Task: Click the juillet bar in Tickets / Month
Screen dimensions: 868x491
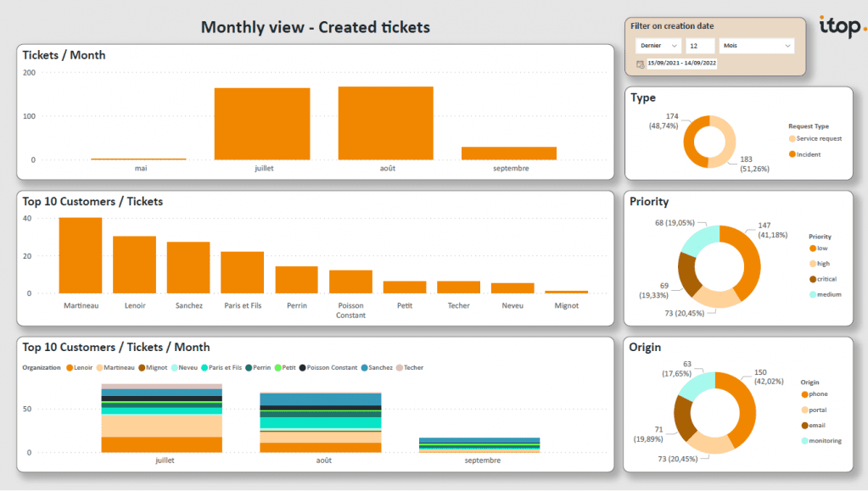Action: 263,123
